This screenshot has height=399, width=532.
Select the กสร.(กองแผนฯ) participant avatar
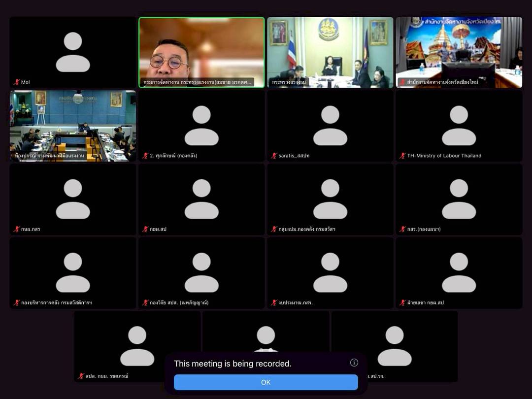tap(459, 199)
